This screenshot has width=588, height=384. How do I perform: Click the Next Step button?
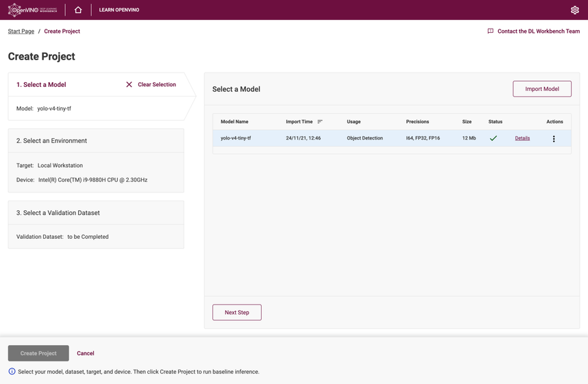tap(237, 312)
